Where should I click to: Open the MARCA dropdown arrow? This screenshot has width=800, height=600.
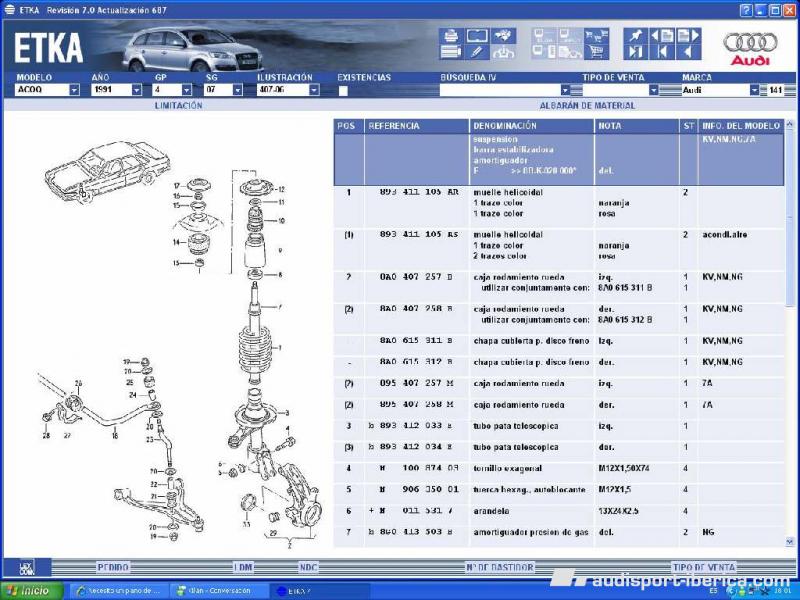[755, 90]
